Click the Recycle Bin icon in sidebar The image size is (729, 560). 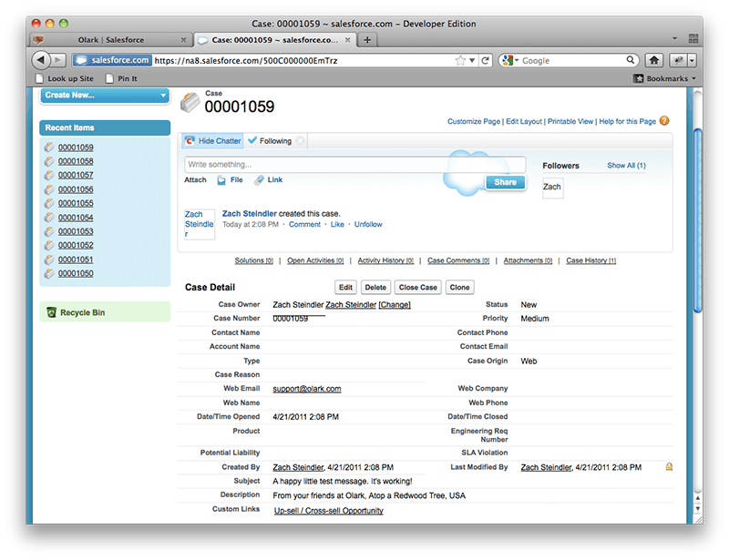[x=52, y=312]
